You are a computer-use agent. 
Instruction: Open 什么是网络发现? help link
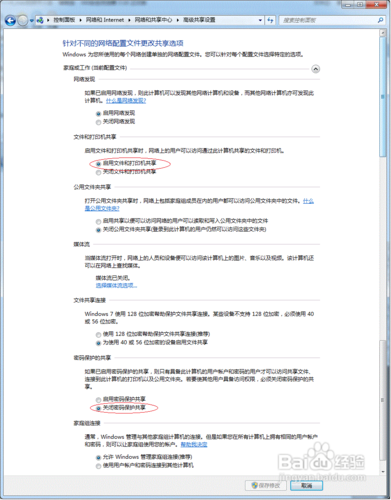[x=126, y=100]
